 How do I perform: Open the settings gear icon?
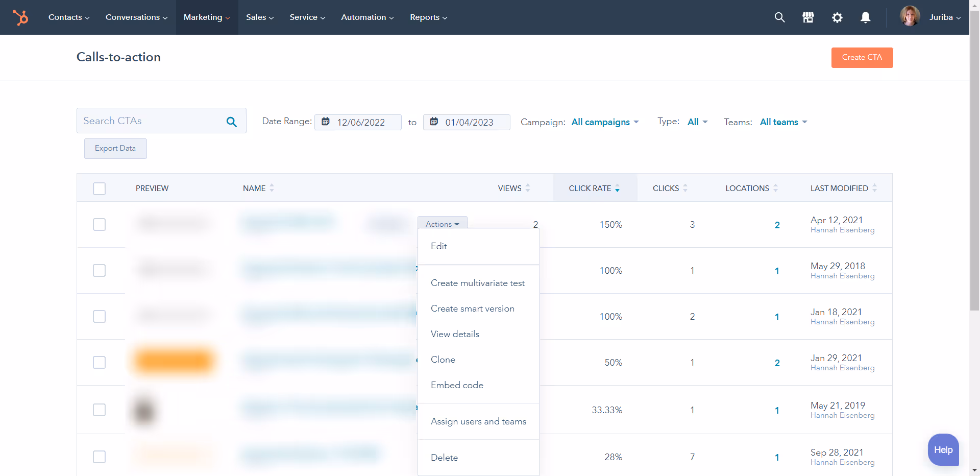point(837,17)
